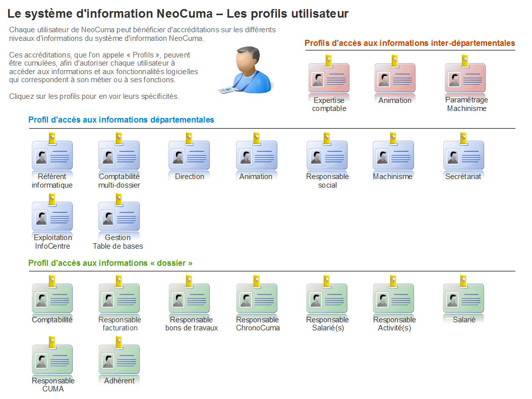Select the blue Direction profile badge
Viewport: 532px width, 399px height.
click(189, 155)
